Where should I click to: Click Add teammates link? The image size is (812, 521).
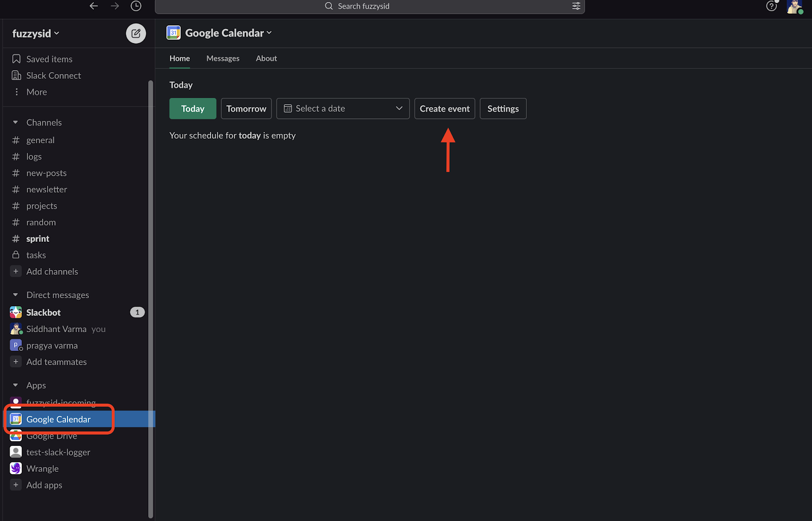pyautogui.click(x=56, y=362)
